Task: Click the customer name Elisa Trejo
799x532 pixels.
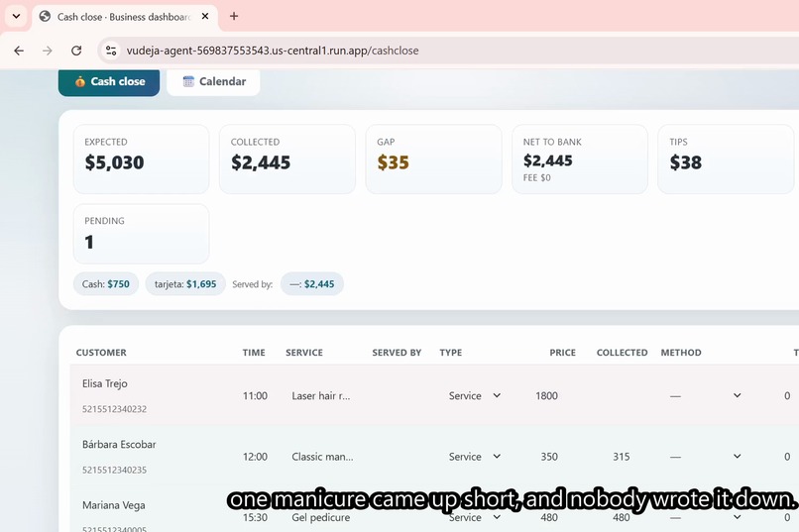Action: point(105,383)
